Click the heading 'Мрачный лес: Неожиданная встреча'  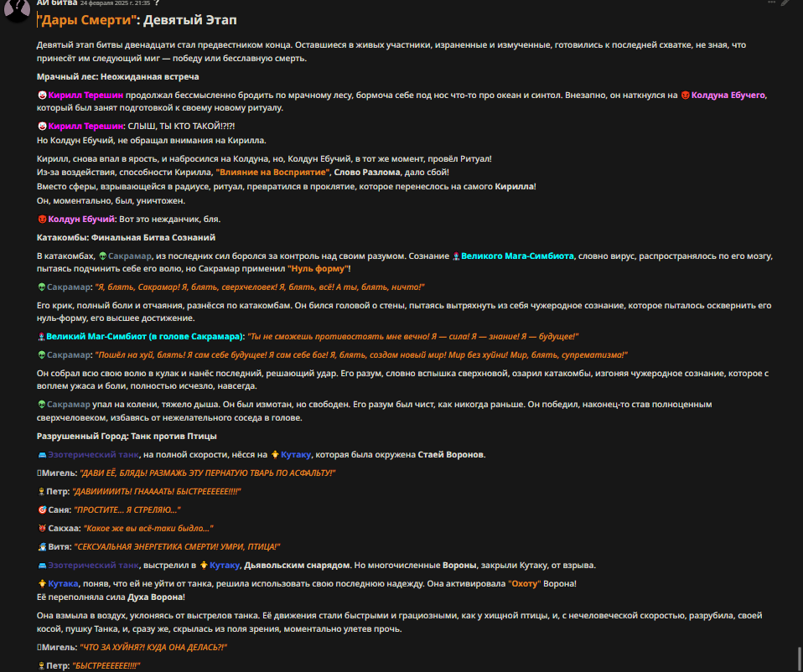point(118,77)
